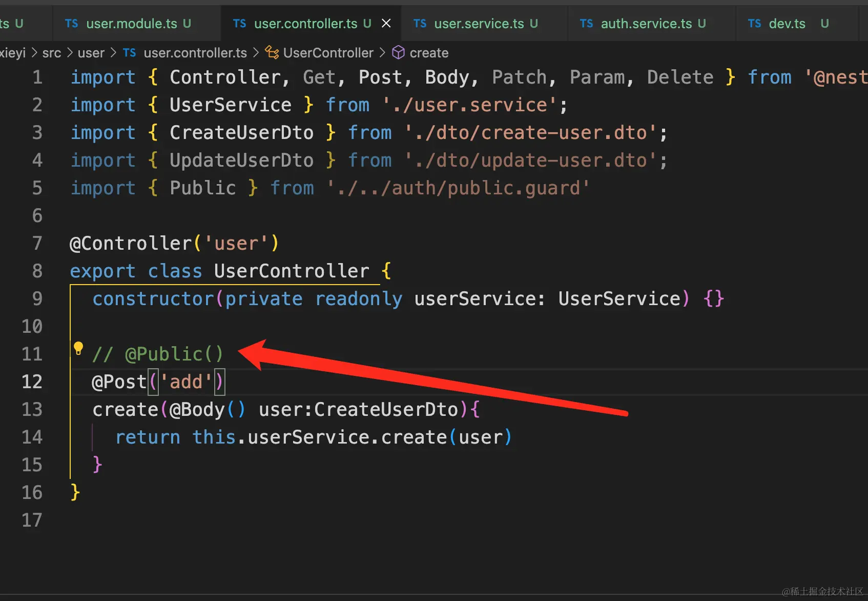Click the from keyword on line 5
The width and height of the screenshot is (868, 601).
(292, 188)
